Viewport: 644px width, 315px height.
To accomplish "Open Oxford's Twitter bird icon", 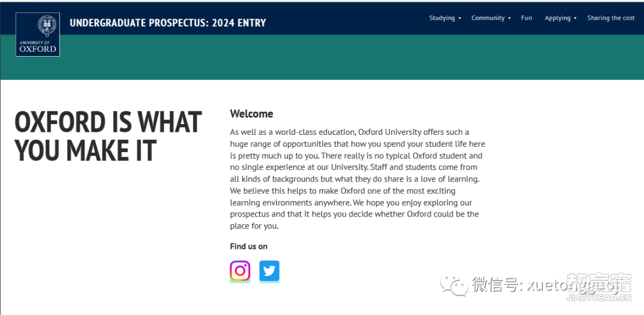I will tap(270, 271).
